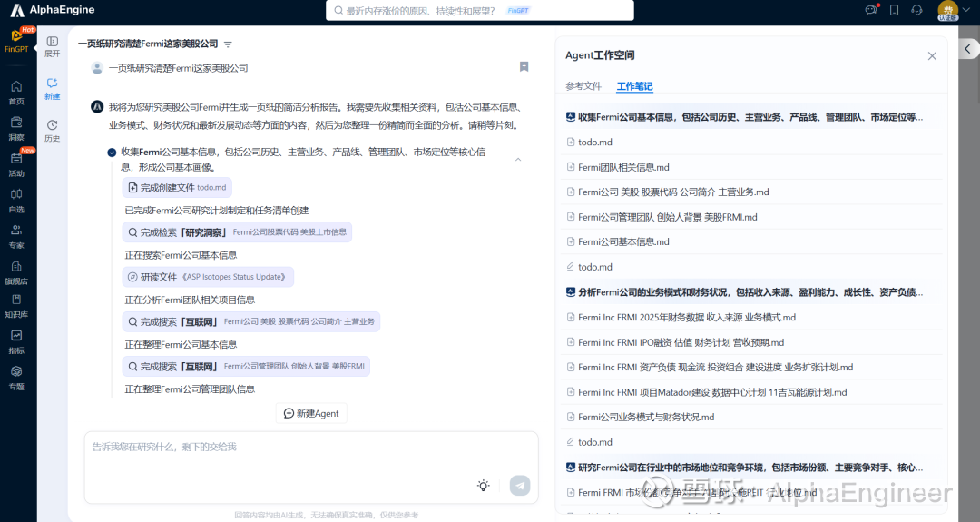The width and height of the screenshot is (980, 522).
Task: Open 研究Fermi公司在行业中的市场地位 section header
Action: pos(752,467)
